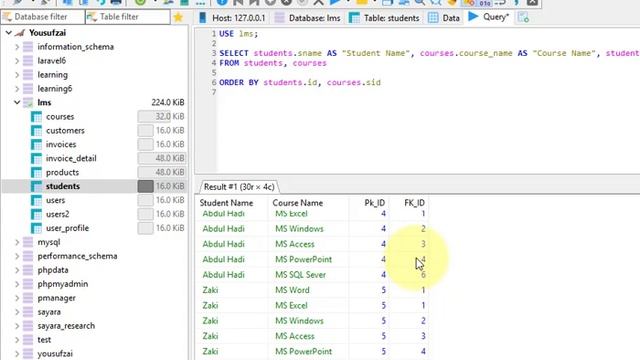Select the users table in tree
The height and width of the screenshot is (360, 640).
coord(56,200)
